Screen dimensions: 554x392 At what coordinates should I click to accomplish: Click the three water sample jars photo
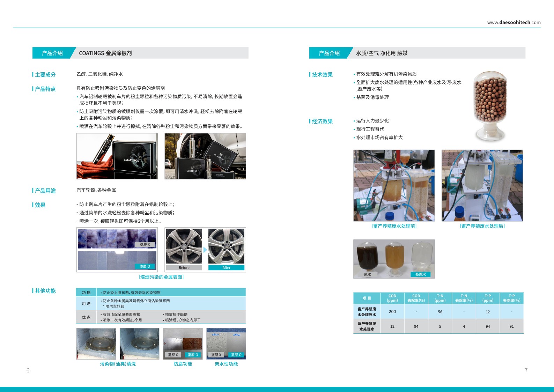coord(394,259)
